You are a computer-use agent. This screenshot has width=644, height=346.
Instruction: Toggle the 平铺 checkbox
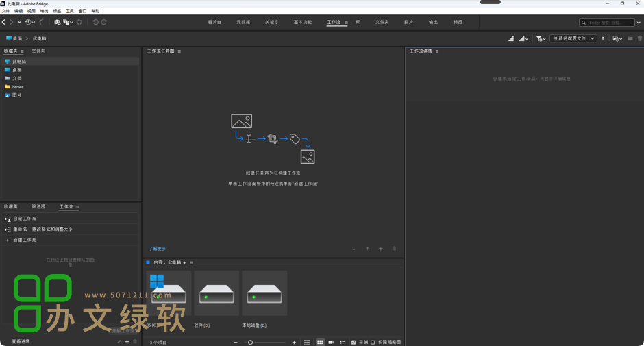click(354, 342)
